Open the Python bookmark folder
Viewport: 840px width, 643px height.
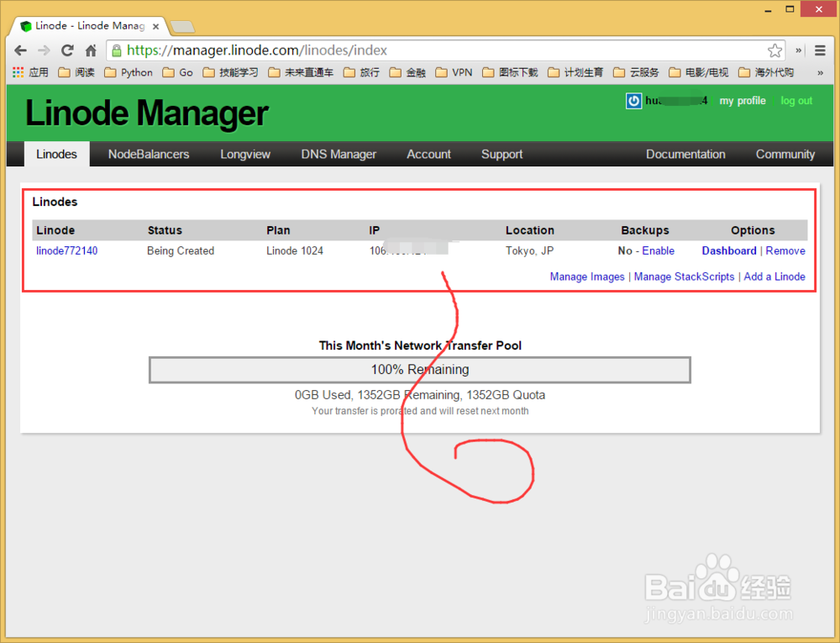(x=129, y=72)
